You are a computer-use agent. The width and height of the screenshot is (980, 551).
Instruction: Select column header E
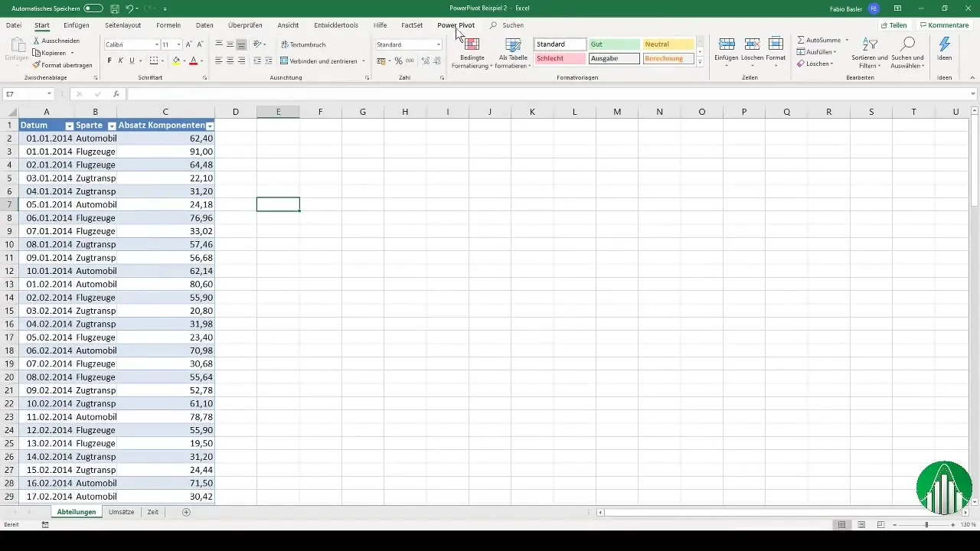(x=278, y=112)
